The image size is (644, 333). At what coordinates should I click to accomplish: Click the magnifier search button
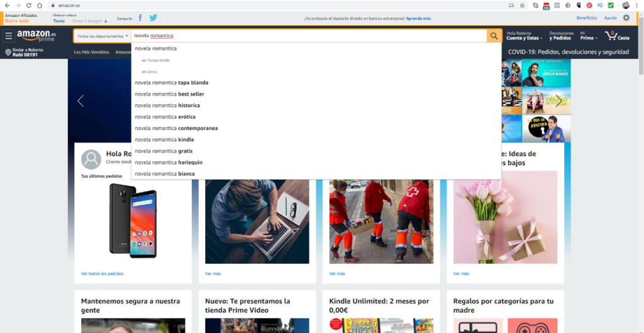point(494,36)
